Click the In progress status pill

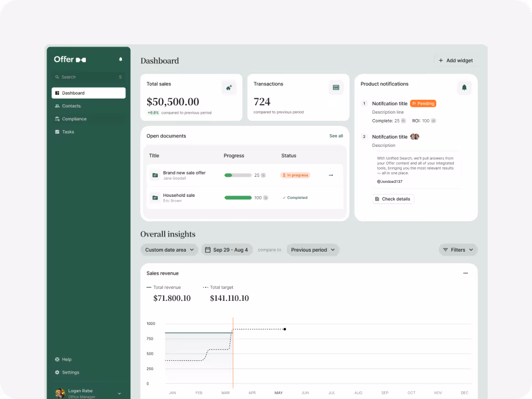295,175
